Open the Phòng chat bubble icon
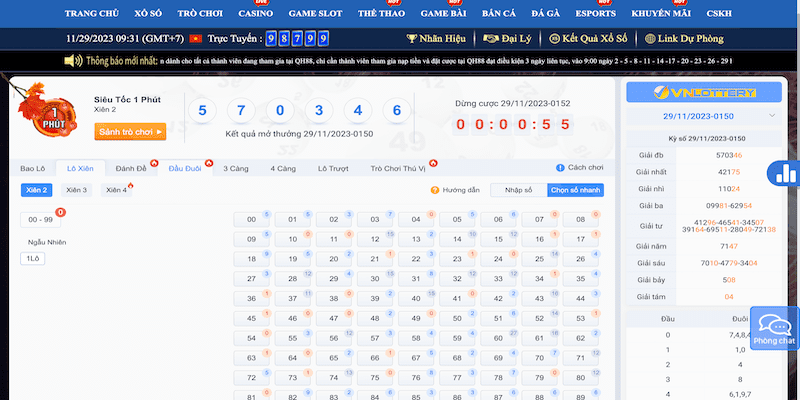800x400 pixels. (x=773, y=325)
